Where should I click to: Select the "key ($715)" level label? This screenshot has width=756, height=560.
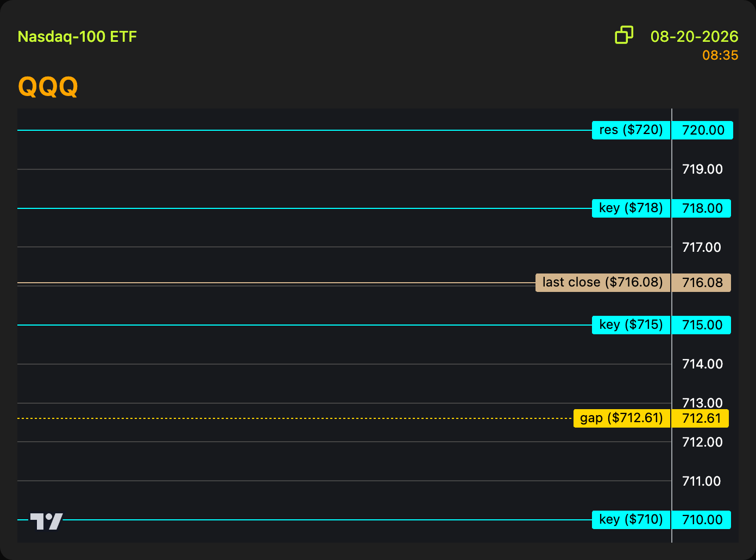click(631, 325)
